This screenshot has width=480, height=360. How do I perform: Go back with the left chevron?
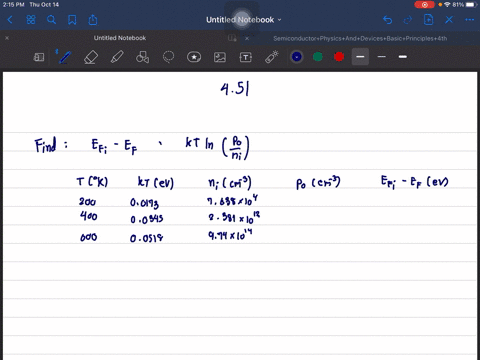click(x=10, y=20)
